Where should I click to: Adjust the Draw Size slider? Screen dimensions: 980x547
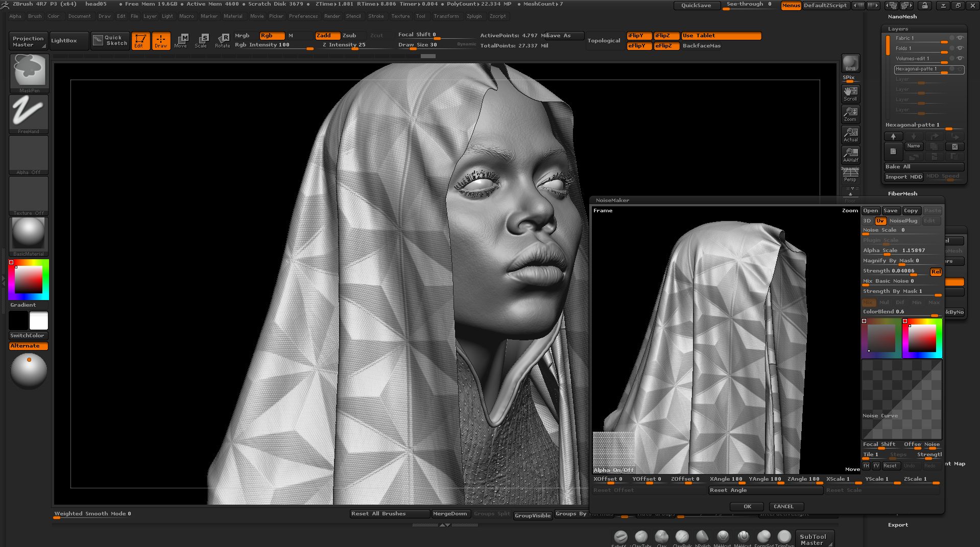point(437,45)
